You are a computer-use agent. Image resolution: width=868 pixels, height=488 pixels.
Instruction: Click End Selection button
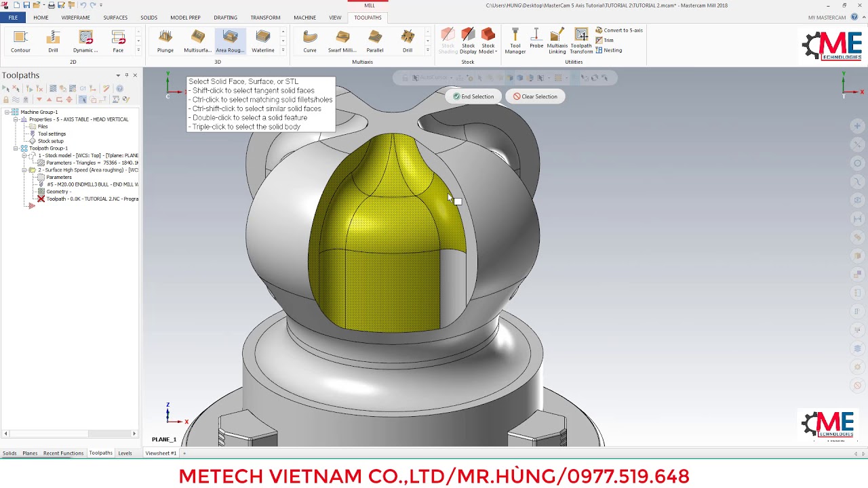(473, 96)
